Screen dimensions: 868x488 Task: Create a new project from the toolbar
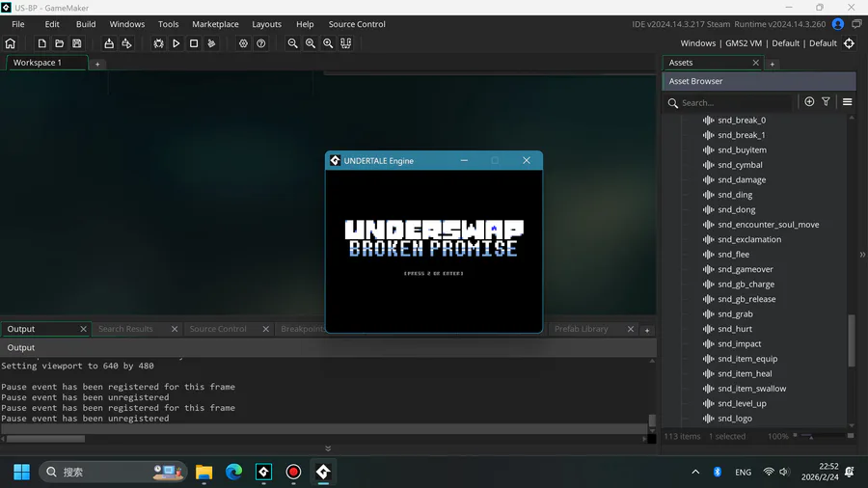[41, 43]
